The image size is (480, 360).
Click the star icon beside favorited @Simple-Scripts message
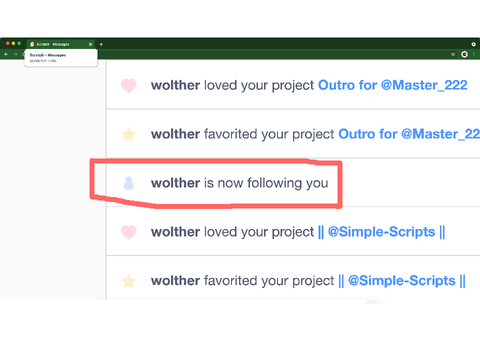[x=128, y=281]
